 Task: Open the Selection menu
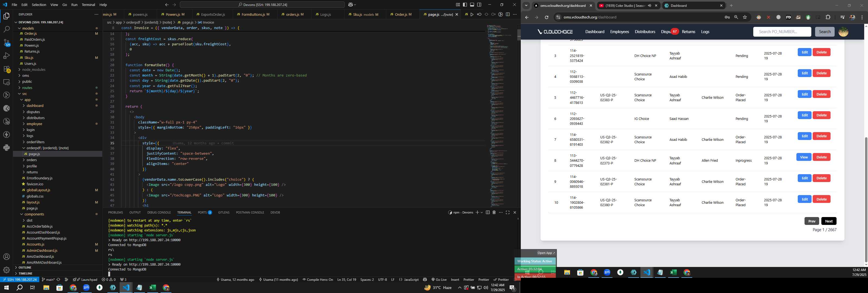[x=39, y=5]
